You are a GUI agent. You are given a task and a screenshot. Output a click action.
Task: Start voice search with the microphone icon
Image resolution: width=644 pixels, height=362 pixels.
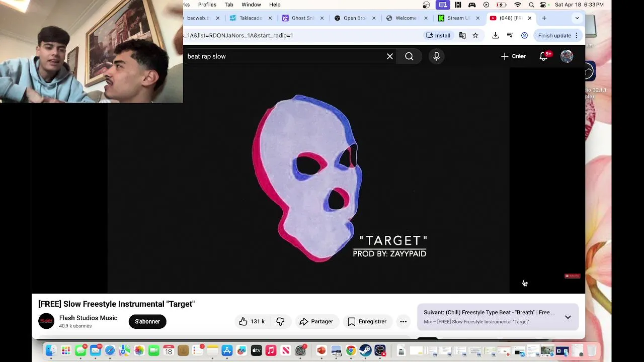[436, 56]
